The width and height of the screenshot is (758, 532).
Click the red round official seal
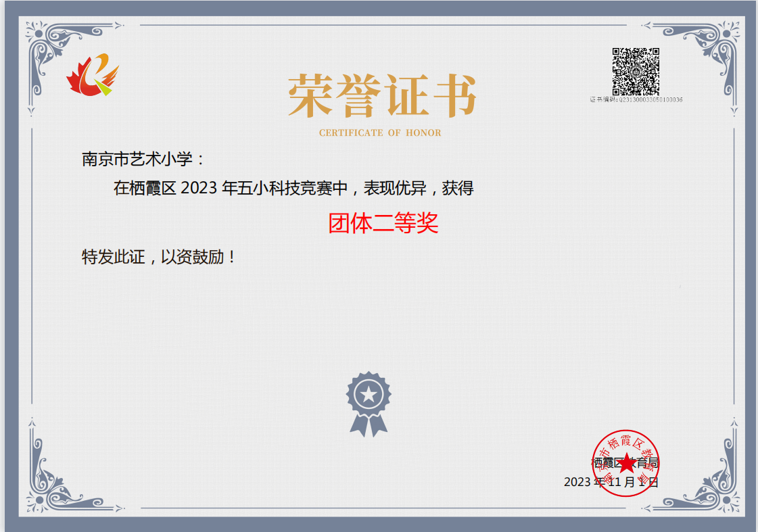coord(626,463)
